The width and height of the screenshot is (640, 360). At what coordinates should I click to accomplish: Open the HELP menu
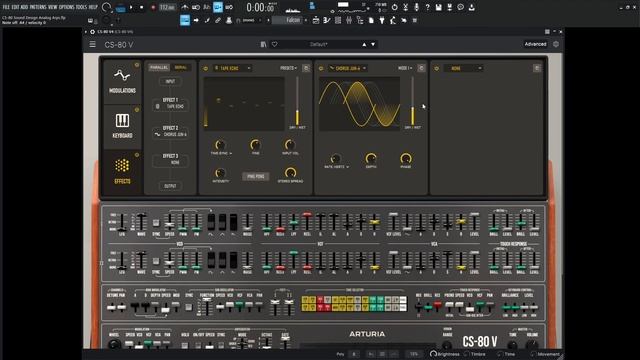coord(93,7)
